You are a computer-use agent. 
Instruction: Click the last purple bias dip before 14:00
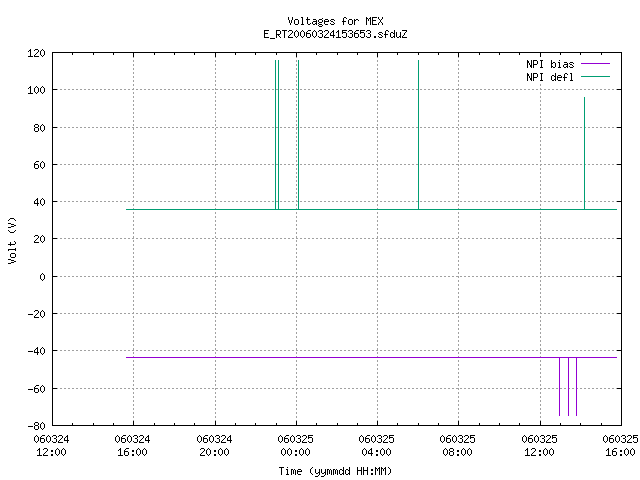(576, 387)
